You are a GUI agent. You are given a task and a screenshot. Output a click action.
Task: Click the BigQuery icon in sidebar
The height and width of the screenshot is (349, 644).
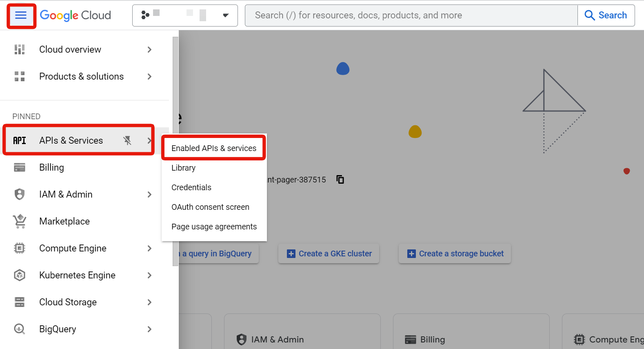(20, 329)
